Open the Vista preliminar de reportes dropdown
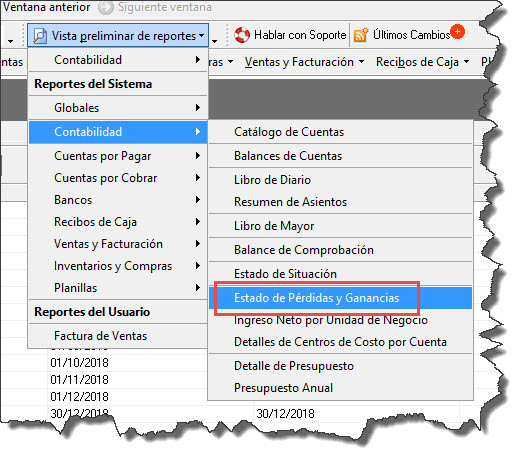The width and height of the screenshot is (526, 460). [118, 35]
